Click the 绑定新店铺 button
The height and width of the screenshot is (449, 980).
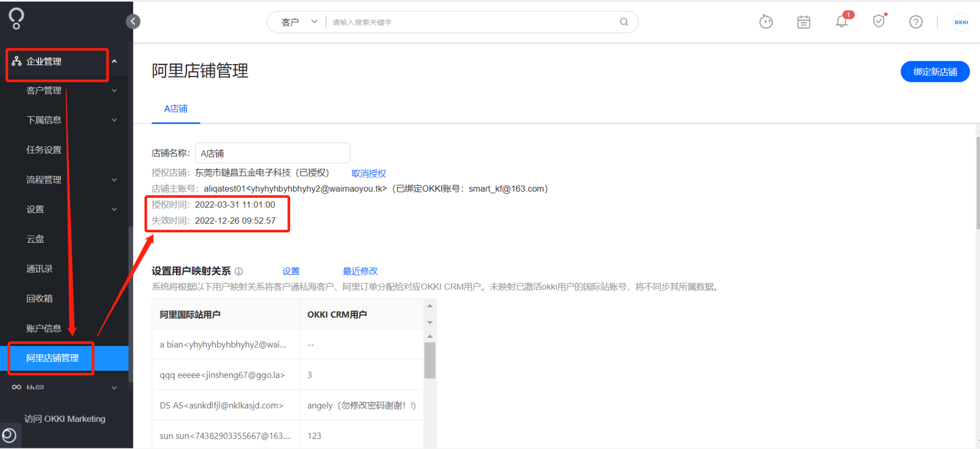[x=935, y=72]
